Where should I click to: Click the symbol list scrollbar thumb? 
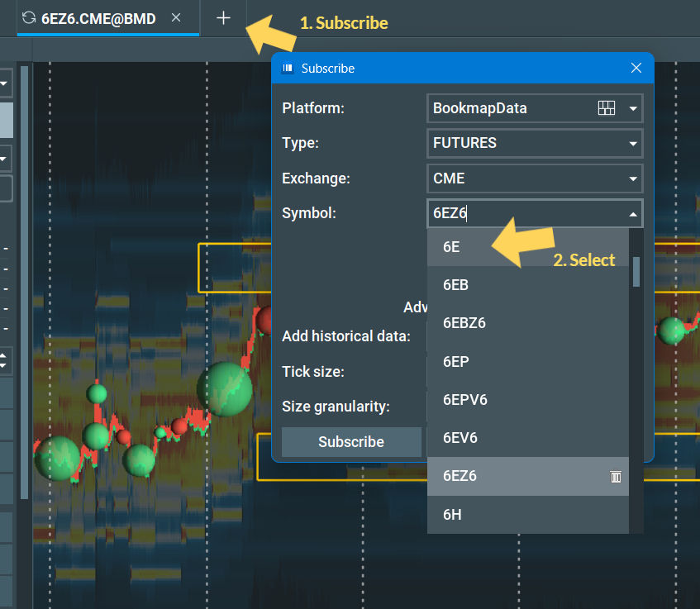(x=636, y=272)
